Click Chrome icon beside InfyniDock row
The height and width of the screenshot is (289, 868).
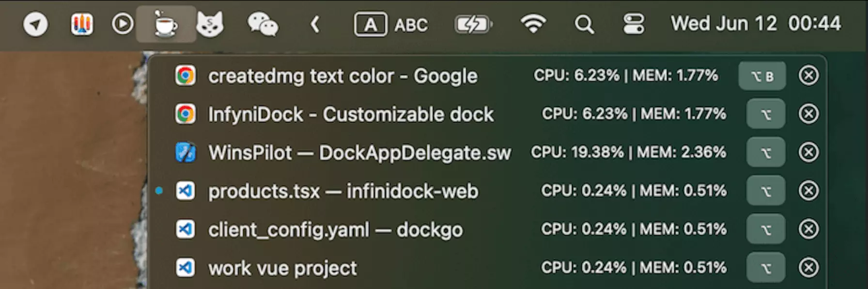pyautogui.click(x=185, y=114)
